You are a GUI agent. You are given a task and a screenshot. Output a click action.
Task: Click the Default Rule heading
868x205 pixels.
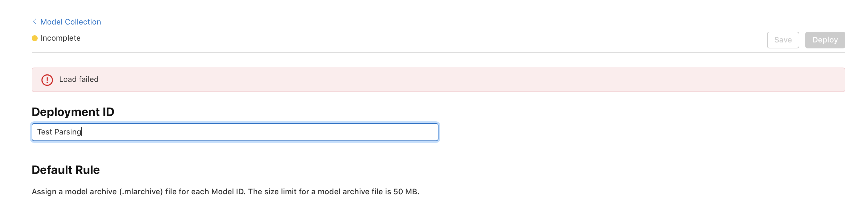coord(66,170)
